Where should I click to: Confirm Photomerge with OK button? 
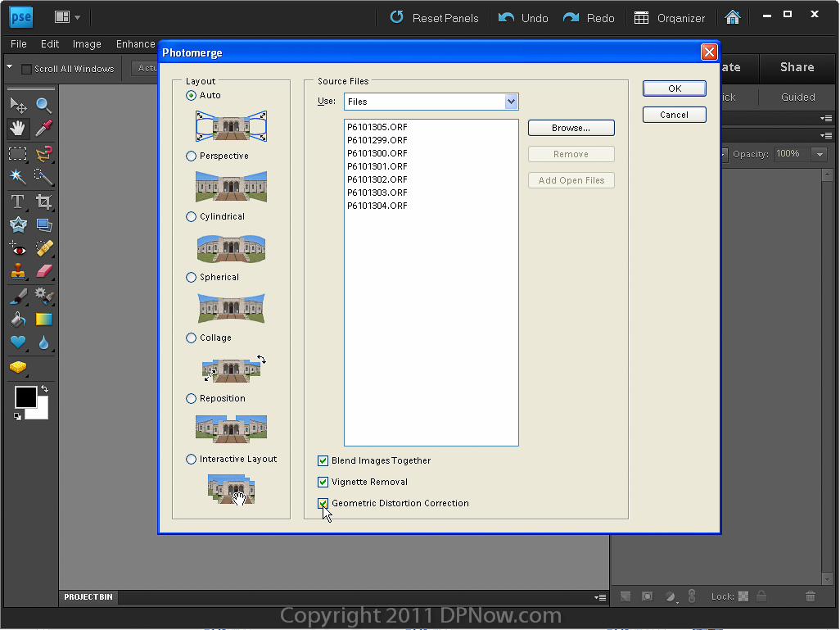(674, 88)
